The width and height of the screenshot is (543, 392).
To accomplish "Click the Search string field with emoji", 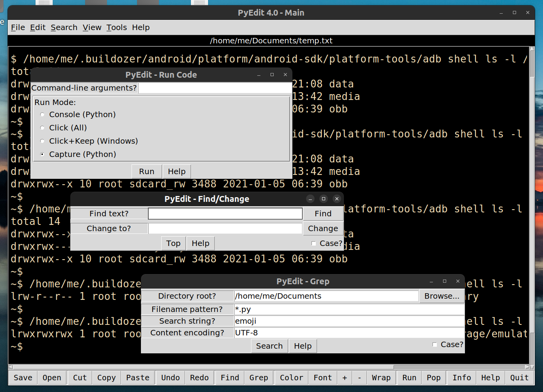I will point(349,321).
